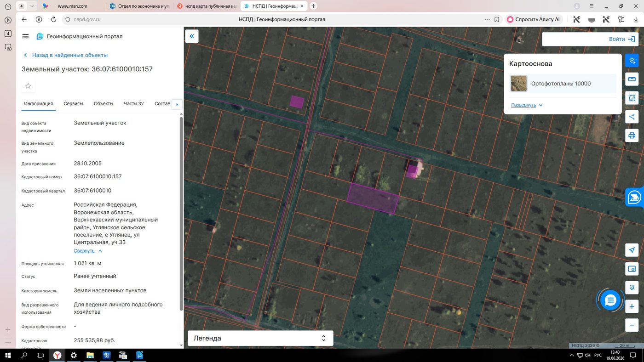Click the nspd.gov.ru address field
The height and width of the screenshot is (362, 644).
pos(87,20)
